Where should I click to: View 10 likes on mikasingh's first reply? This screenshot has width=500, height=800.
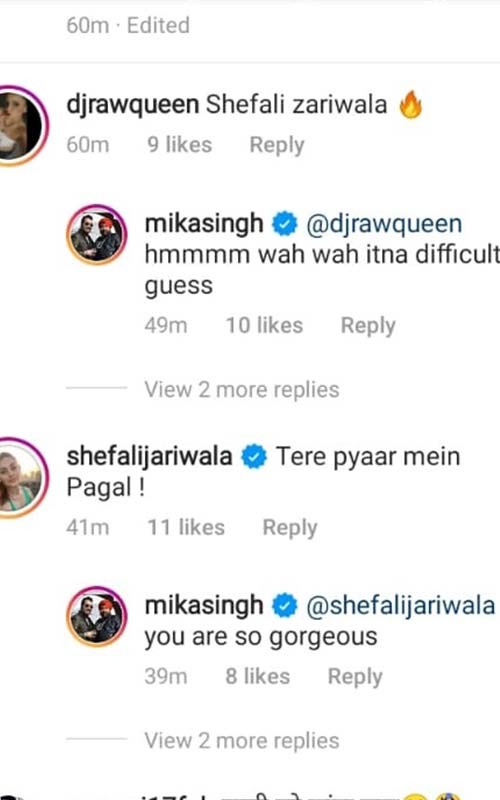point(264,326)
